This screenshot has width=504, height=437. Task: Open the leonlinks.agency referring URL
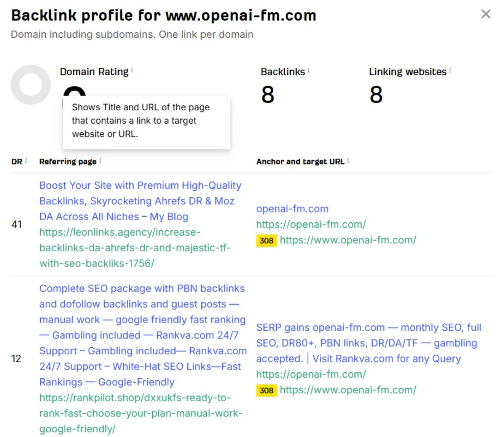pos(135,248)
